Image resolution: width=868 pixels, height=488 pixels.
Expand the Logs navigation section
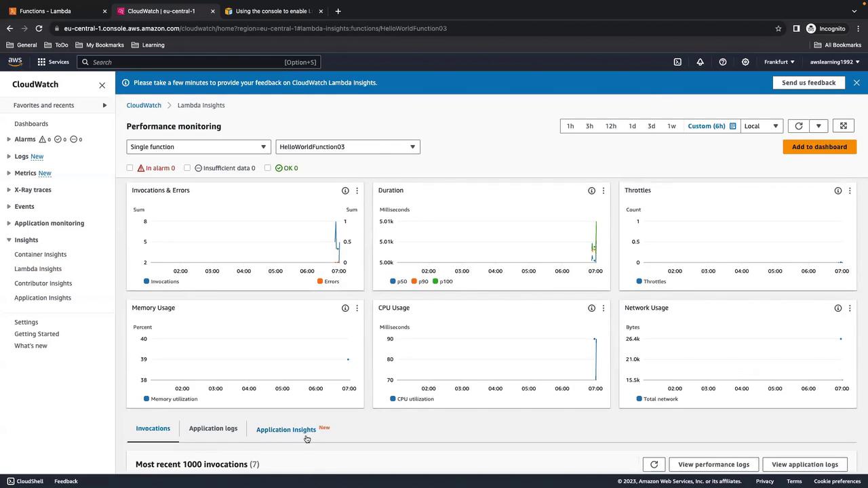click(x=9, y=156)
